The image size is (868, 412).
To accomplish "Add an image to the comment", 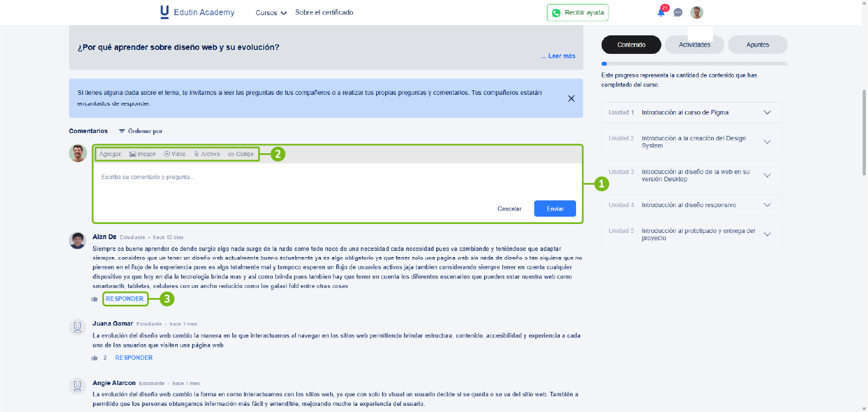I will pos(143,154).
